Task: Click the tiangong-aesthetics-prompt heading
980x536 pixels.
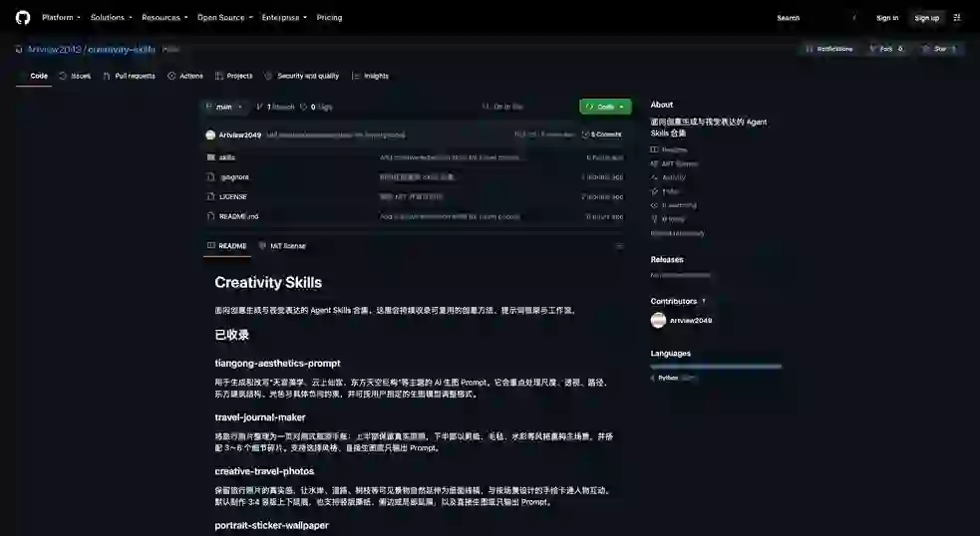Action: [277, 363]
